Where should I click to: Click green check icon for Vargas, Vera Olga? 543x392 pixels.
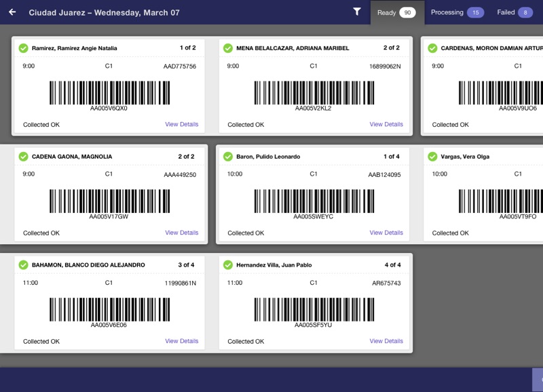pyautogui.click(x=432, y=157)
